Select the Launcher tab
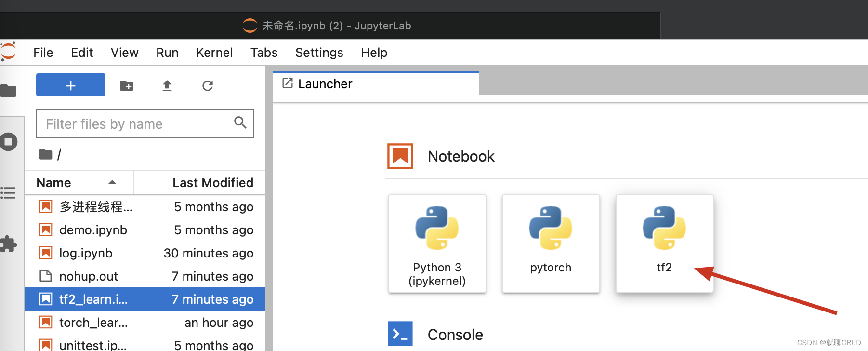The image size is (868, 351). click(376, 84)
